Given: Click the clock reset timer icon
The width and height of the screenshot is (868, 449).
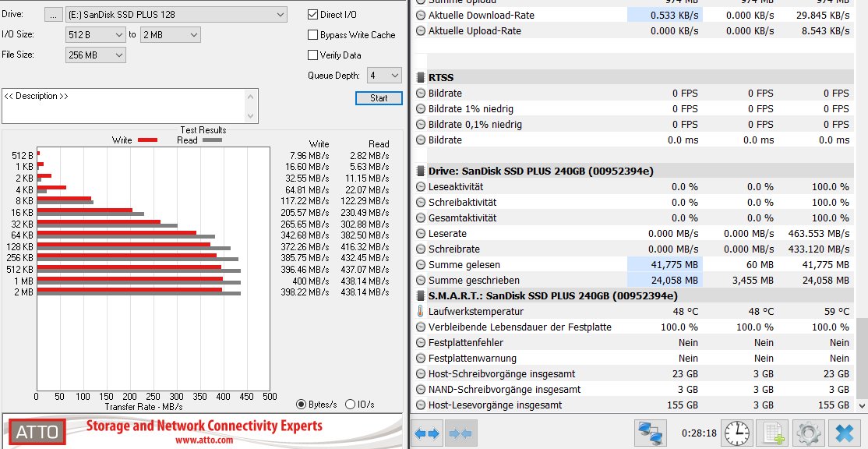Looking at the screenshot, I should [737, 433].
